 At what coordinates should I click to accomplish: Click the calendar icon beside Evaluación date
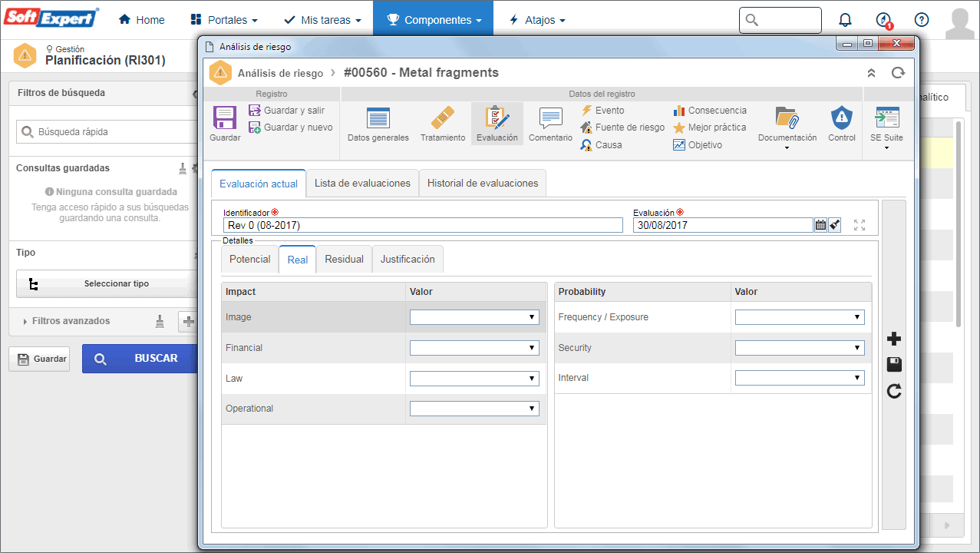820,225
